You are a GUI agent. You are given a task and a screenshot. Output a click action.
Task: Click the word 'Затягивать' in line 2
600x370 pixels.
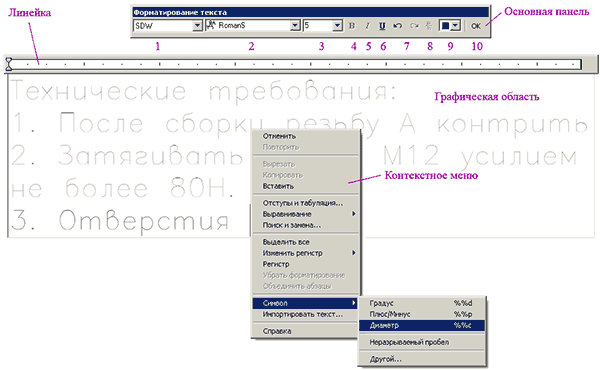(150, 156)
